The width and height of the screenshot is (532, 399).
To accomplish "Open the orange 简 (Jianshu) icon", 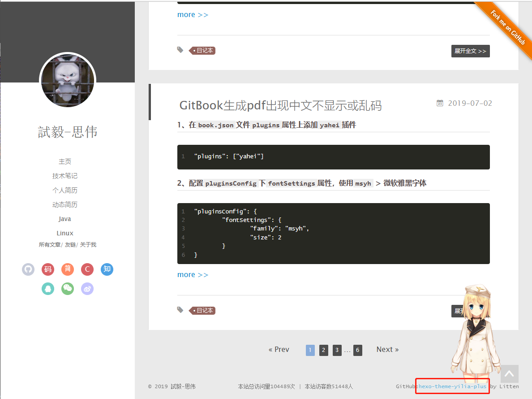I will 68,269.
